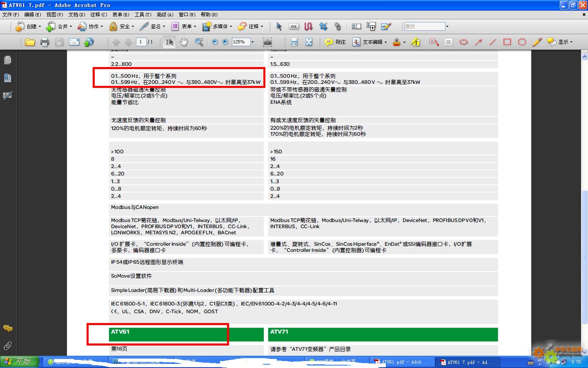Open the 合并 (Combine) toolbar menu
The image size is (588, 368).
click(x=59, y=27)
